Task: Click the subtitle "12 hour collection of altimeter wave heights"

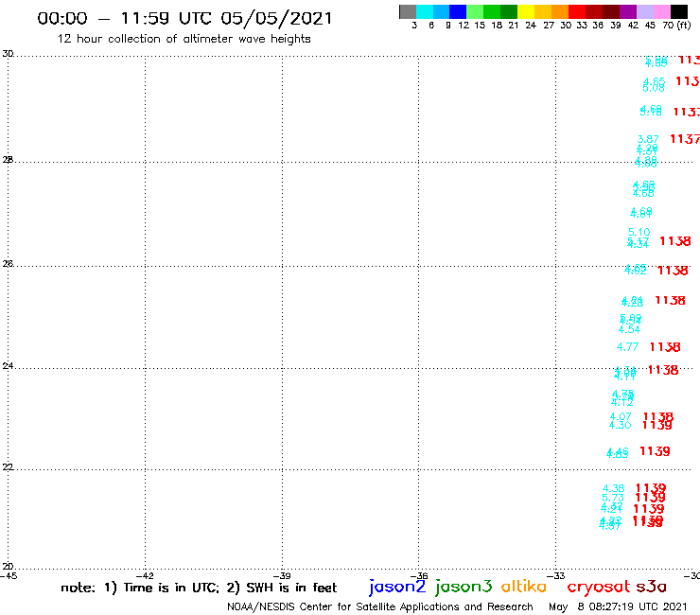Action: 184,39
